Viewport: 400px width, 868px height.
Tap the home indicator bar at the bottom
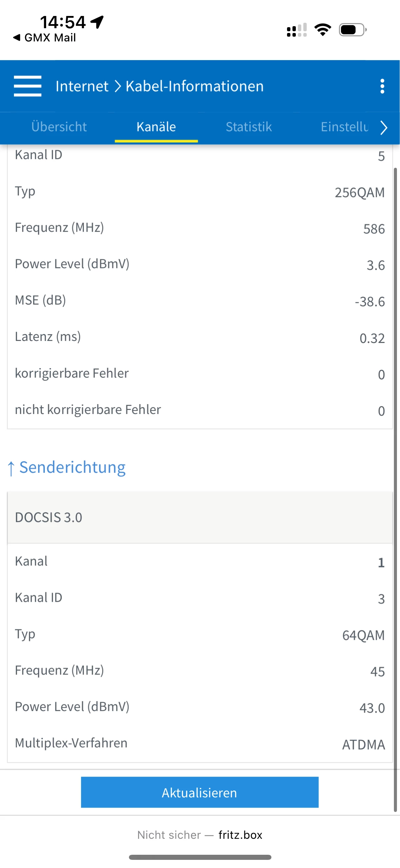click(200, 857)
